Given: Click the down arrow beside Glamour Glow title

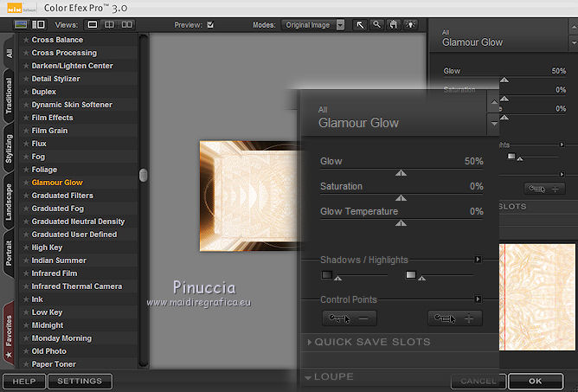Looking at the screenshot, I should pyautogui.click(x=494, y=124).
